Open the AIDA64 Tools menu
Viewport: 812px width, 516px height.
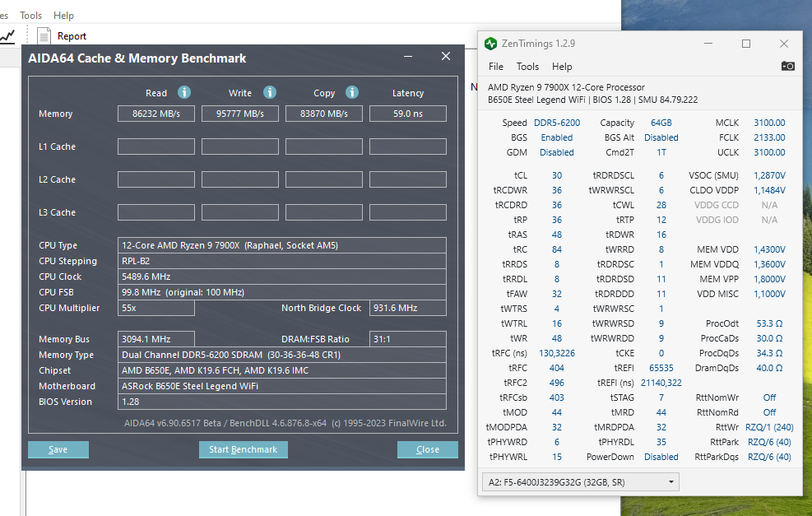tap(30, 16)
